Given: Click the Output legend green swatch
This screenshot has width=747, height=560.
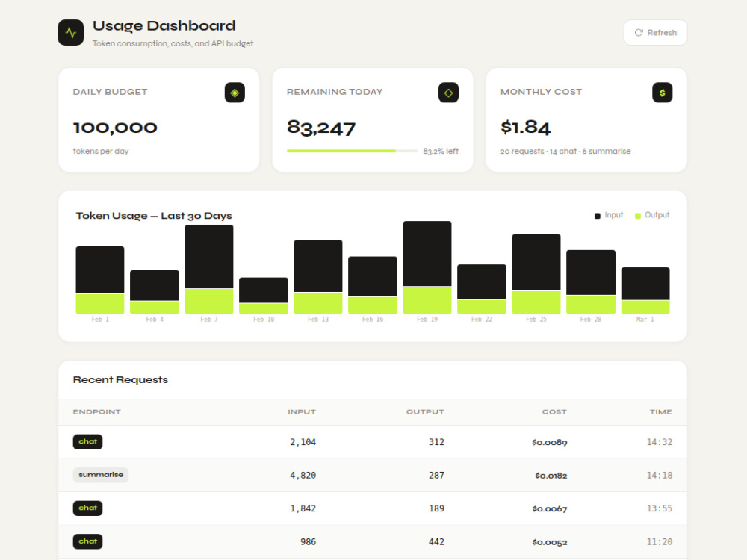Looking at the screenshot, I should pos(638,216).
